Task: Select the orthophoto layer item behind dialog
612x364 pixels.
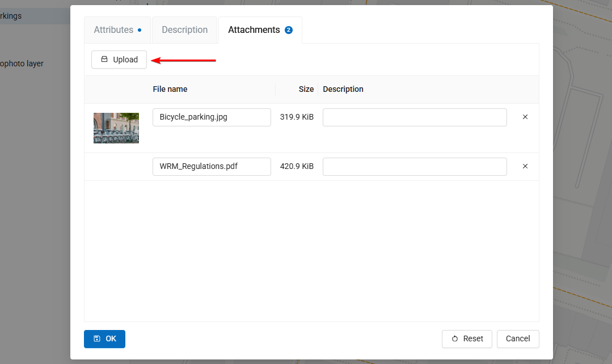Action: click(x=23, y=64)
